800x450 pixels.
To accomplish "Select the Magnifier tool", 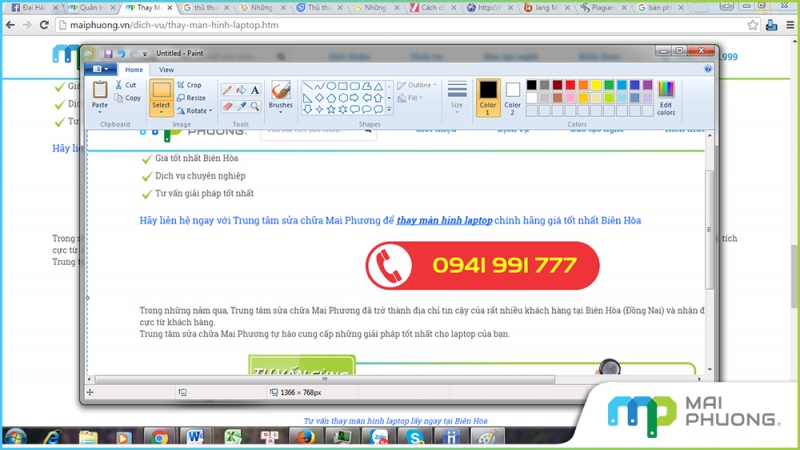I will (255, 106).
